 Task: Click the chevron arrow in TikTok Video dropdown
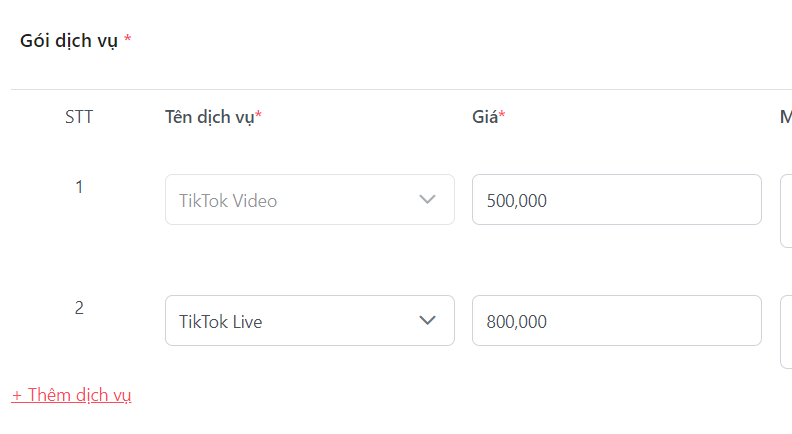pos(428,200)
